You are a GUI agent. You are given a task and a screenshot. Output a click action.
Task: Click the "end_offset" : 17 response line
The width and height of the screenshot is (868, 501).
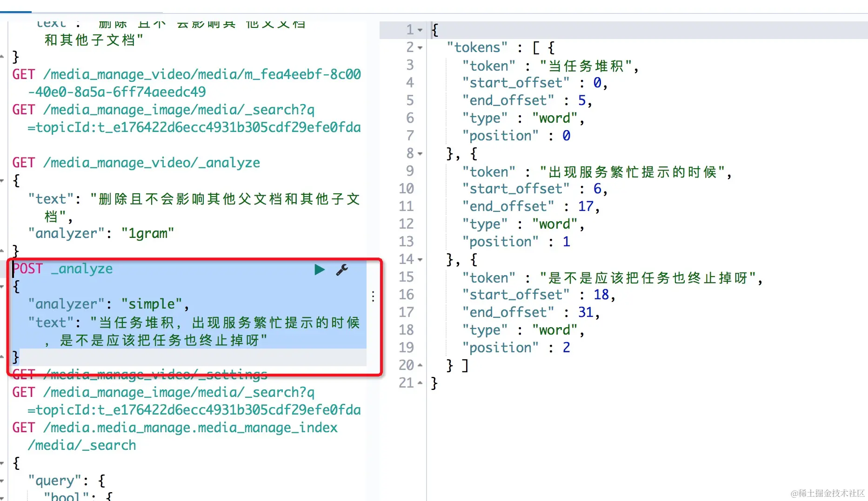coord(531,206)
